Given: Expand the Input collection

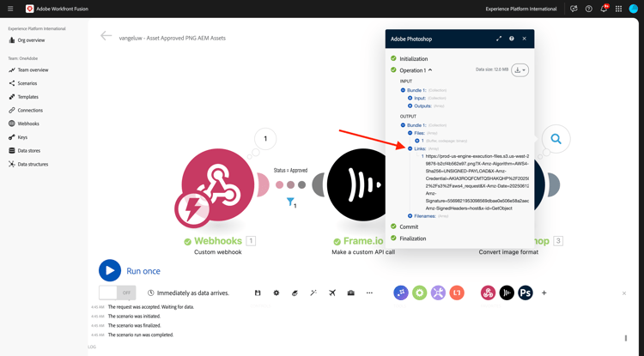Looking at the screenshot, I should click(410, 98).
